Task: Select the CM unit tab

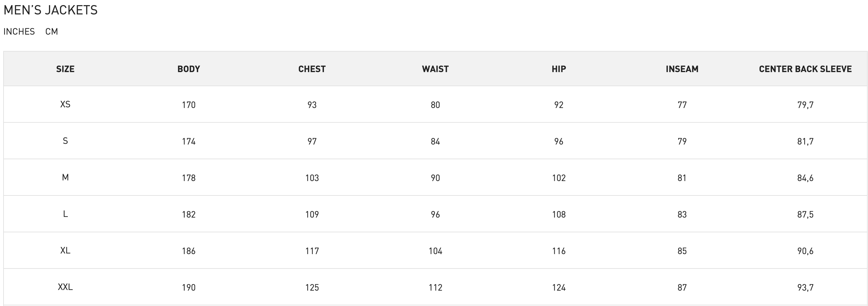Action: [52, 32]
